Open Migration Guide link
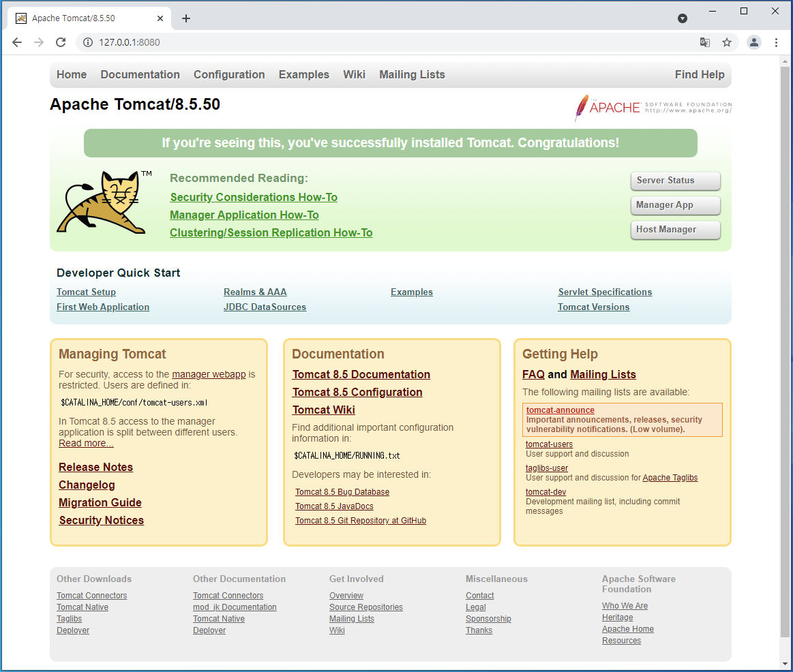 click(100, 502)
